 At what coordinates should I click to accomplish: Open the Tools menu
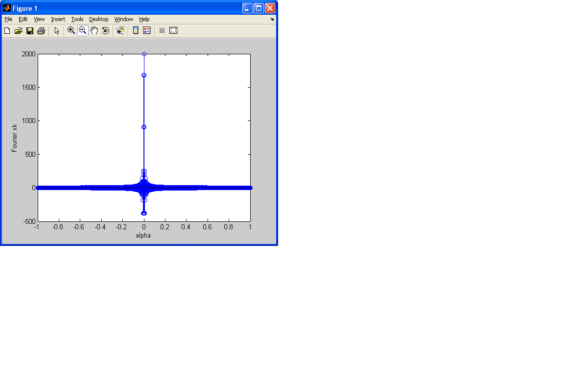pos(77,19)
